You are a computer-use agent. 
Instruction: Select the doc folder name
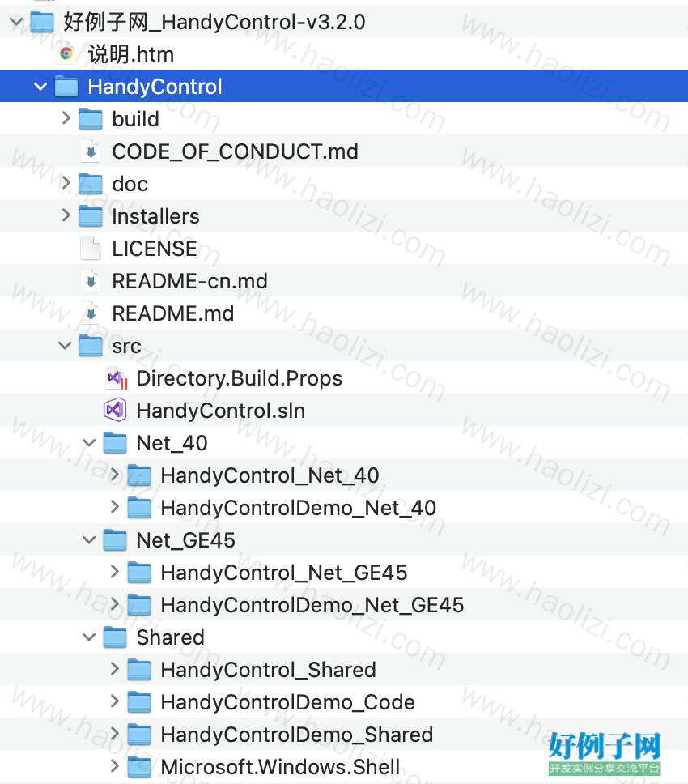[x=130, y=184]
